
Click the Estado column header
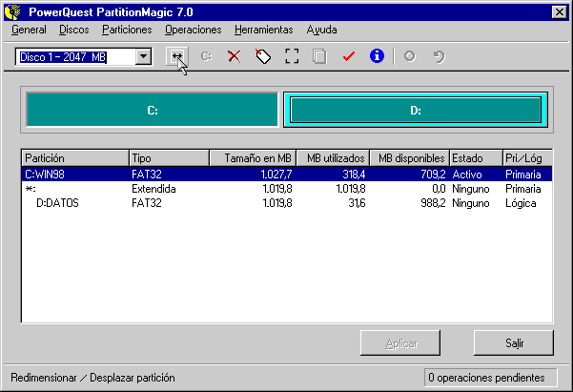pos(476,158)
